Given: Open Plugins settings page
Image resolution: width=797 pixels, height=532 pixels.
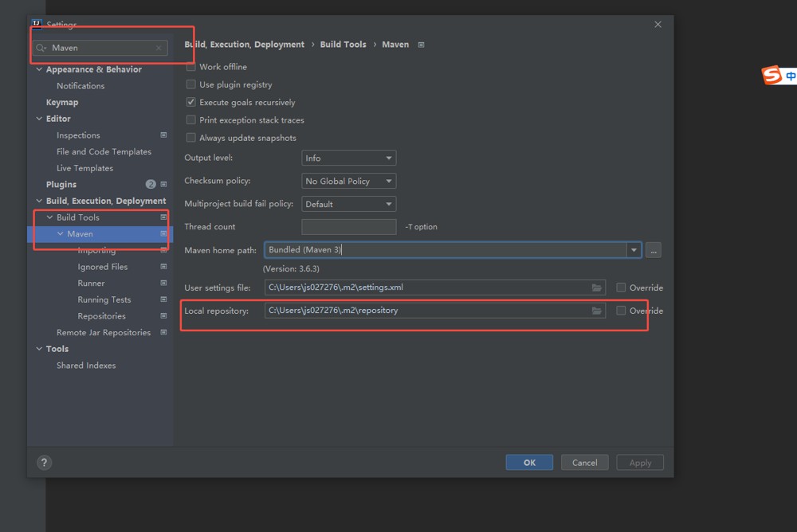Looking at the screenshot, I should (61, 185).
